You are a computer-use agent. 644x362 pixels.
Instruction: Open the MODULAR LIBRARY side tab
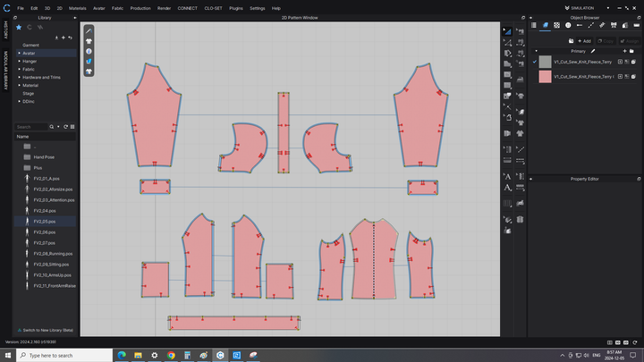pyautogui.click(x=5, y=71)
